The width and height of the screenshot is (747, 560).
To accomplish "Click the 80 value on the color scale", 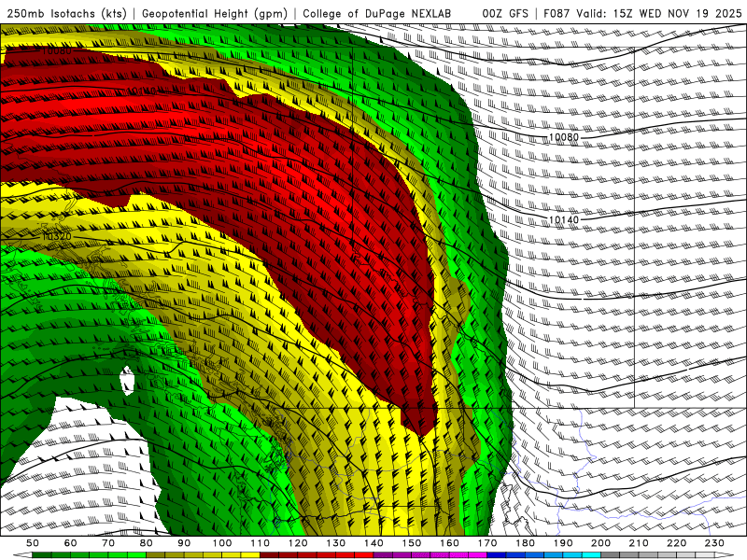I will pyautogui.click(x=147, y=543).
